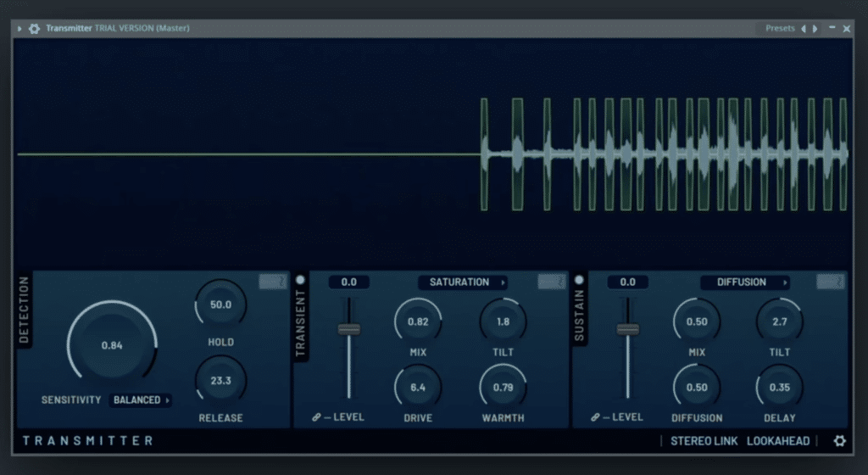Open the settings gear icon in the bottom bar
The image size is (868, 475).
tap(840, 441)
